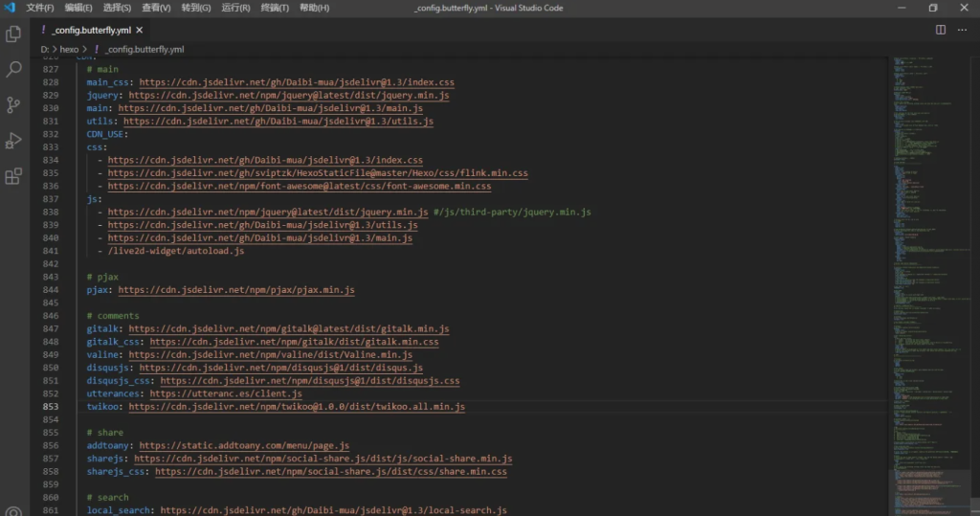Follow the pjax CDN URL link

[x=236, y=289]
